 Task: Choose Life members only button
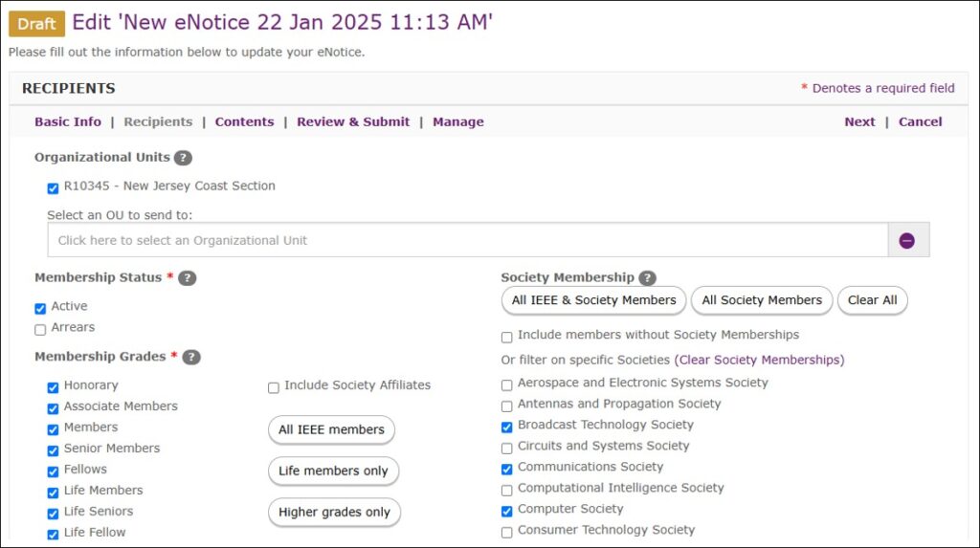click(x=333, y=471)
